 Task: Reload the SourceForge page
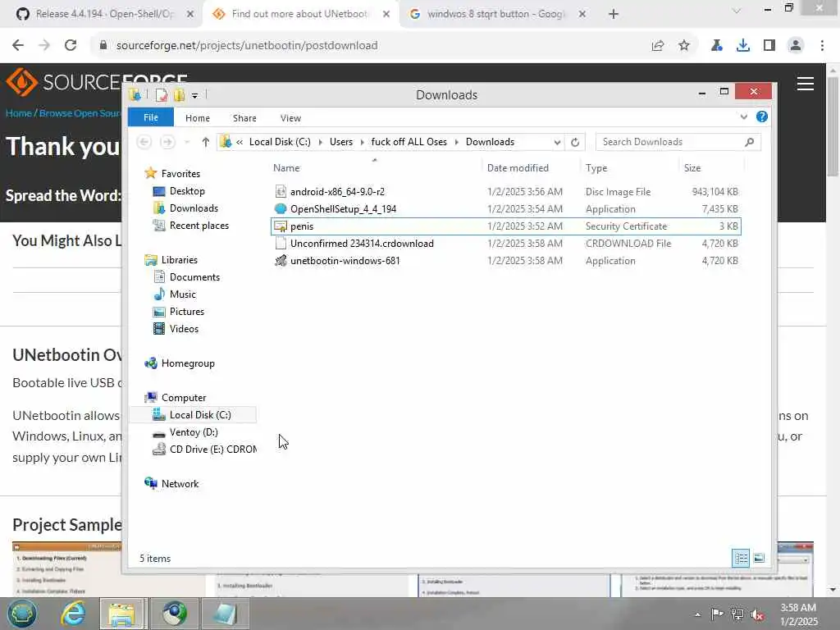tap(71, 46)
